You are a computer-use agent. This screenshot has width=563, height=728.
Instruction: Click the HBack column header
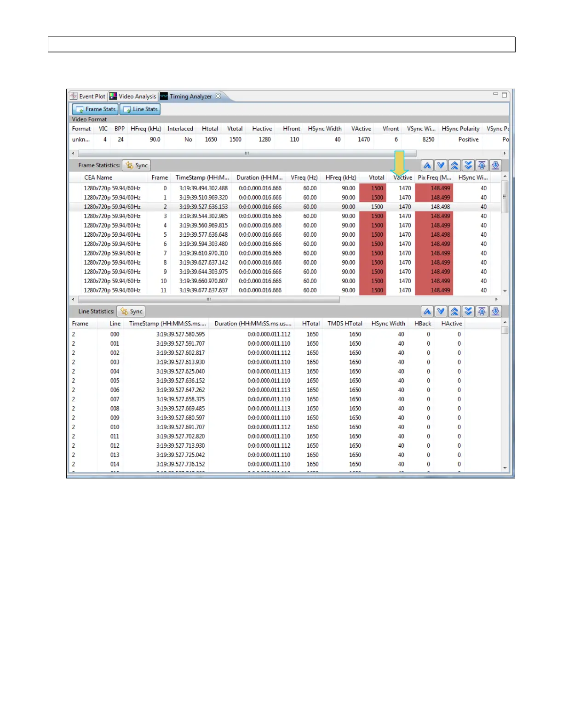coord(423,324)
